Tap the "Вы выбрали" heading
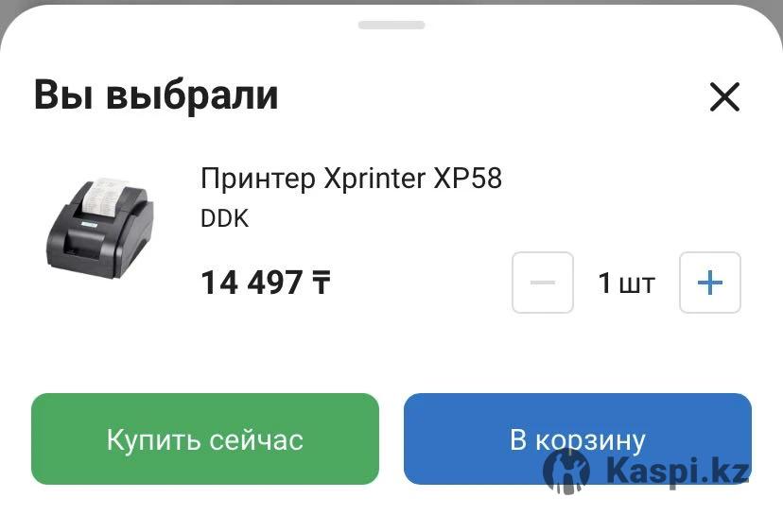 (156, 94)
